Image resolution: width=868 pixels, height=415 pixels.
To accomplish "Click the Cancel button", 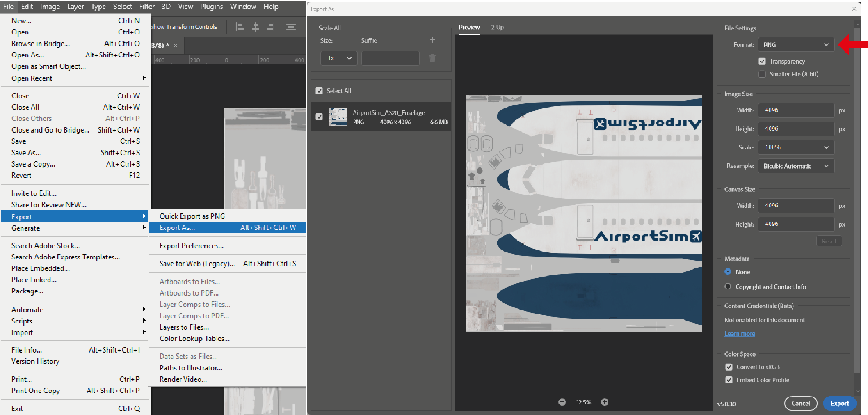I will tap(801, 403).
